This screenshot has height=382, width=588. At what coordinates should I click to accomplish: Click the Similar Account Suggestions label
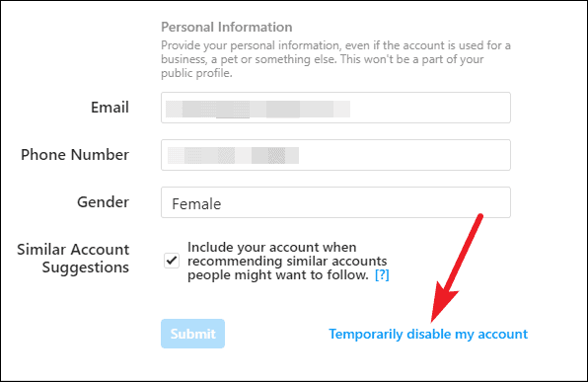73,259
